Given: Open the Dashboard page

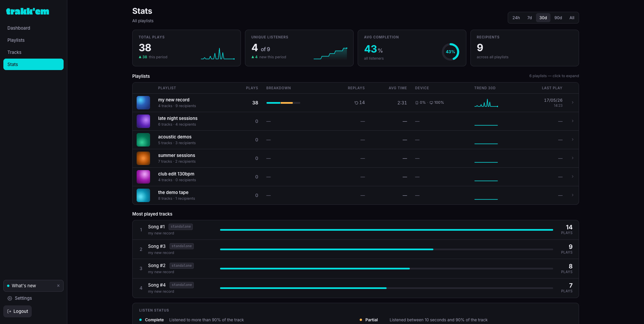Looking at the screenshot, I should pos(33,28).
